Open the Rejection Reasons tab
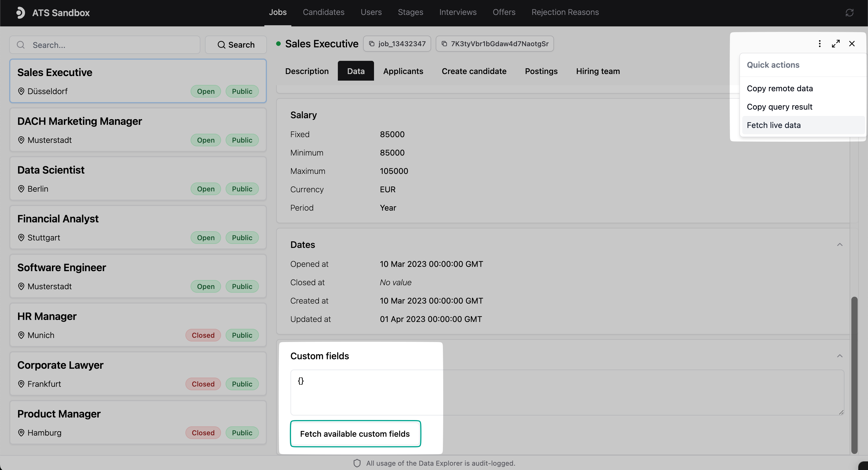The height and width of the screenshot is (470, 868). [x=565, y=12]
